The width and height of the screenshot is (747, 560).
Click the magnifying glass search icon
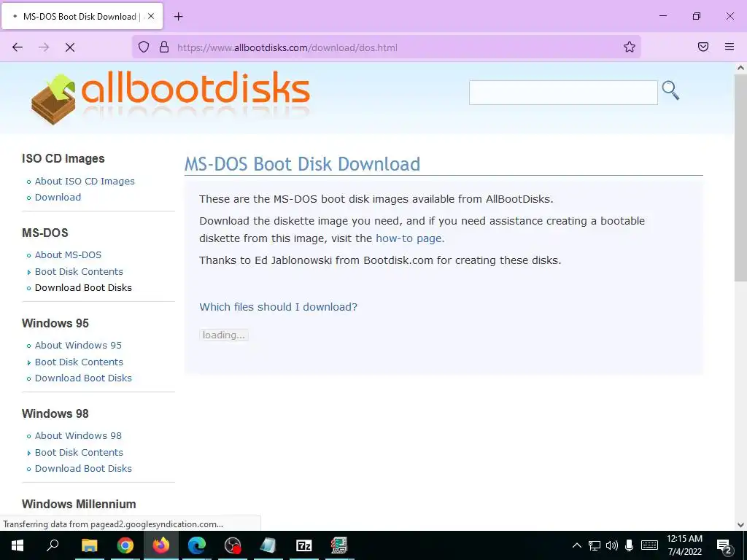point(670,90)
